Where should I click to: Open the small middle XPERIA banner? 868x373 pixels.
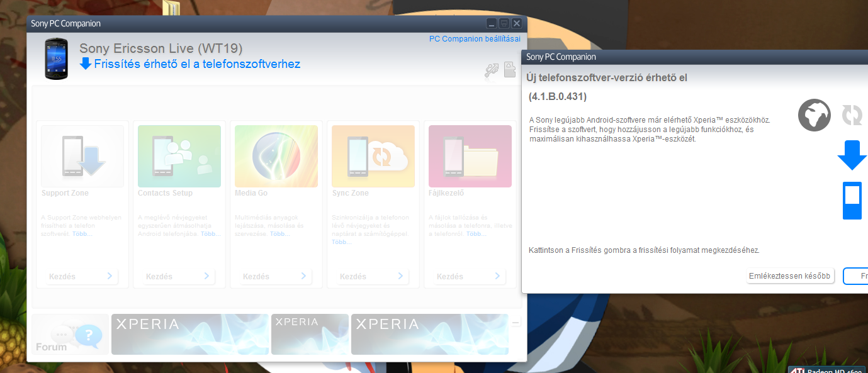(310, 334)
